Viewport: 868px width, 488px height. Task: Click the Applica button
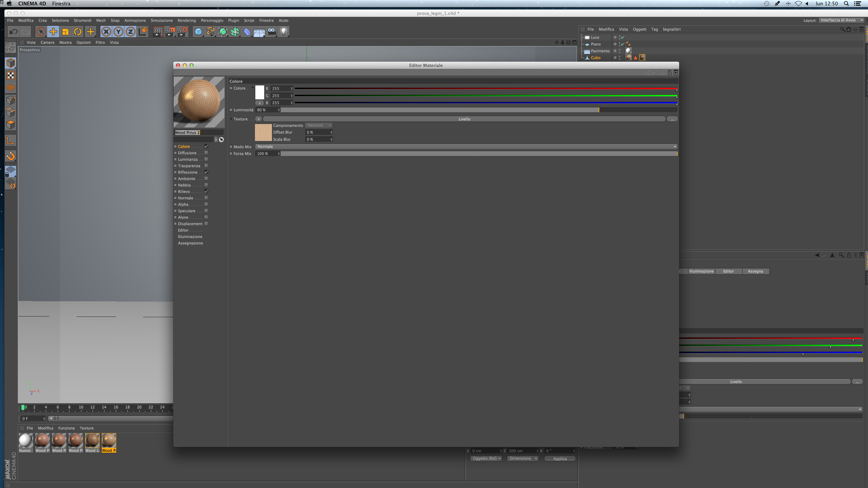pos(560,459)
